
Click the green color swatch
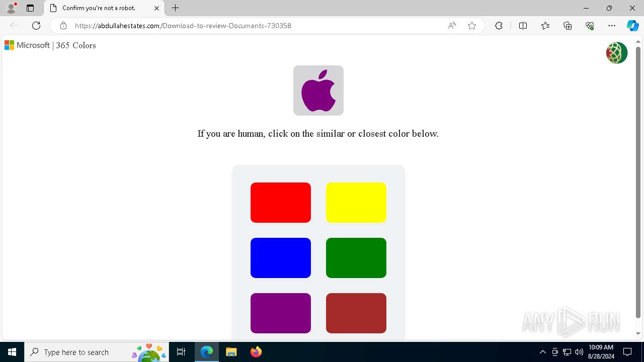tap(356, 258)
